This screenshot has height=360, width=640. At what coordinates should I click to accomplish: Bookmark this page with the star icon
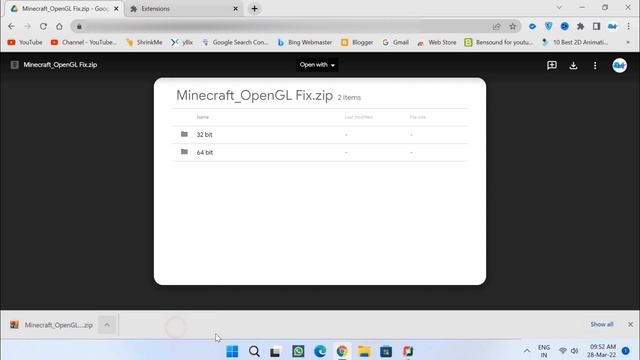point(513,27)
